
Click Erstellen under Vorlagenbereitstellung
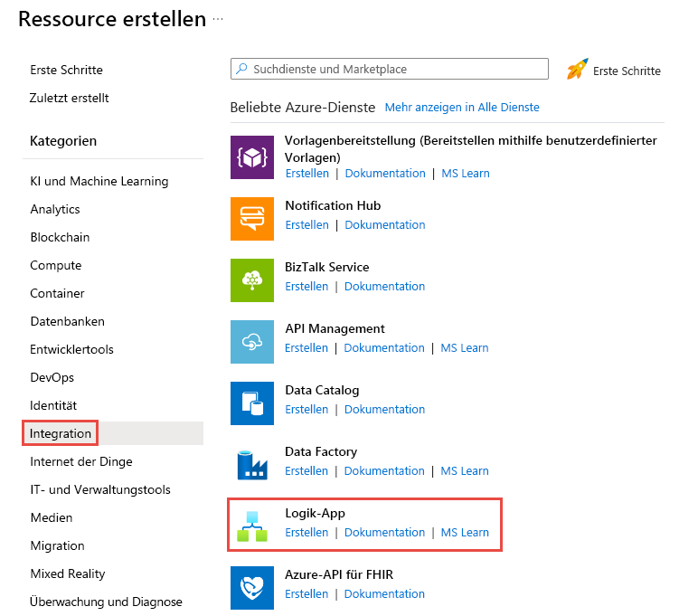click(307, 174)
